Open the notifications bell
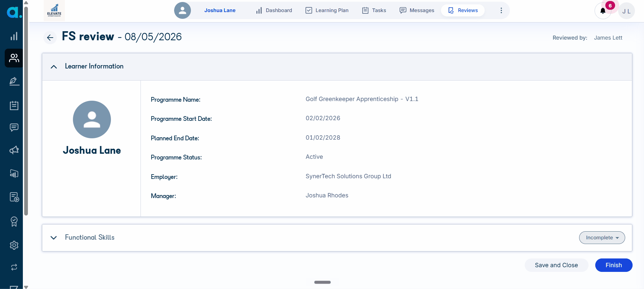The height and width of the screenshot is (289, 644). (603, 11)
